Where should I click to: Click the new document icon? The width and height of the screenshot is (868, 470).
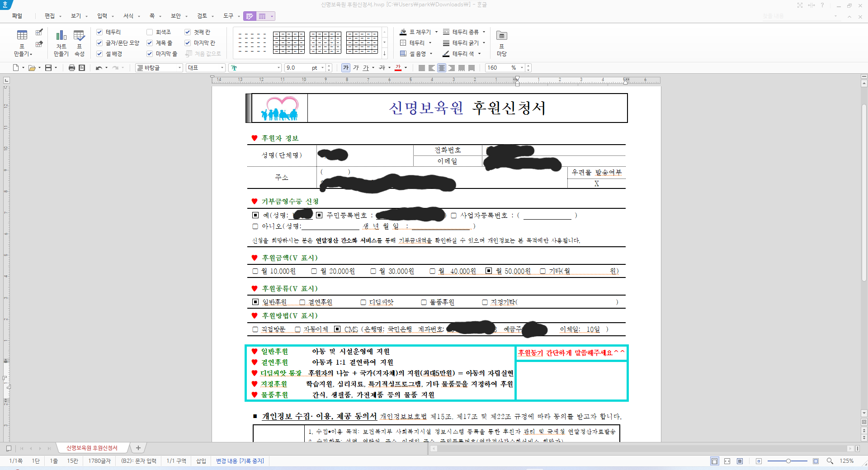tap(16, 68)
